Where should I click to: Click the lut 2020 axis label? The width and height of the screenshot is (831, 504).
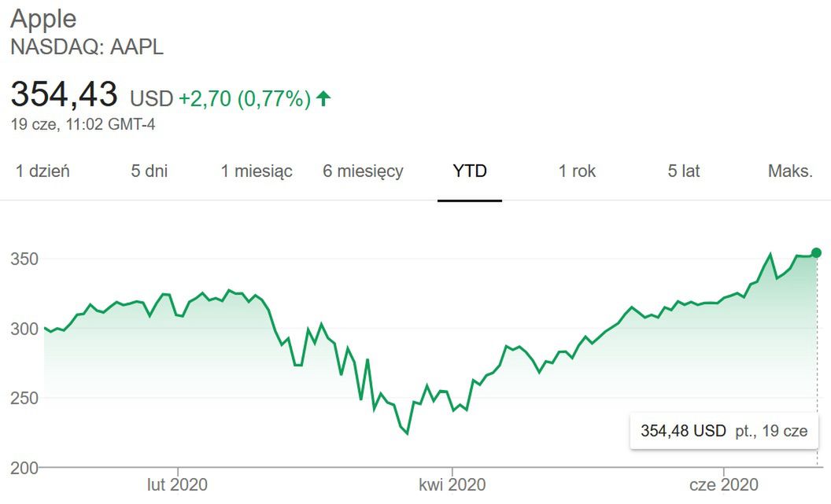(178, 484)
